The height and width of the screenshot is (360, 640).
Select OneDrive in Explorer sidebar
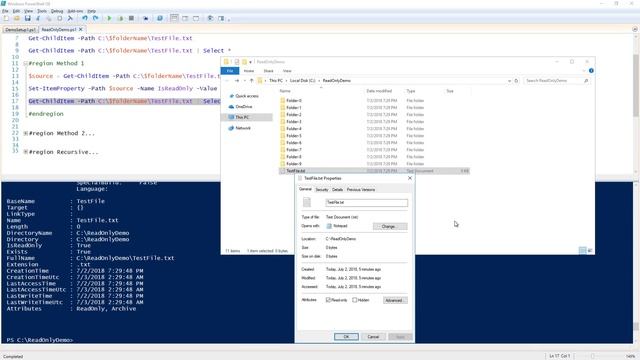point(244,107)
